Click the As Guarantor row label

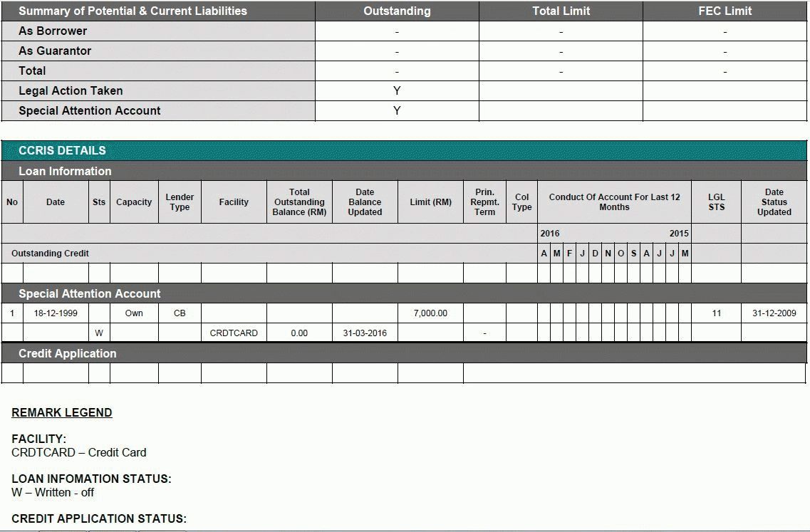click(x=55, y=51)
